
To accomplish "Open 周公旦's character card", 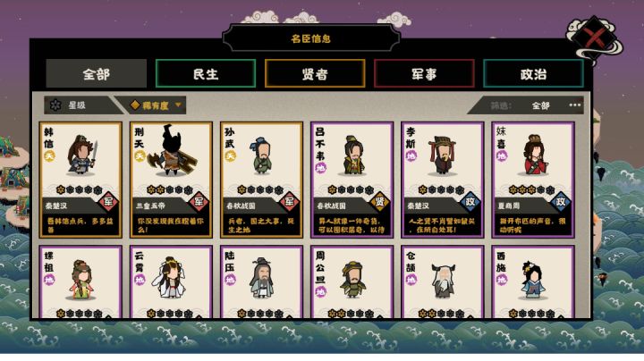I will (x=352, y=282).
